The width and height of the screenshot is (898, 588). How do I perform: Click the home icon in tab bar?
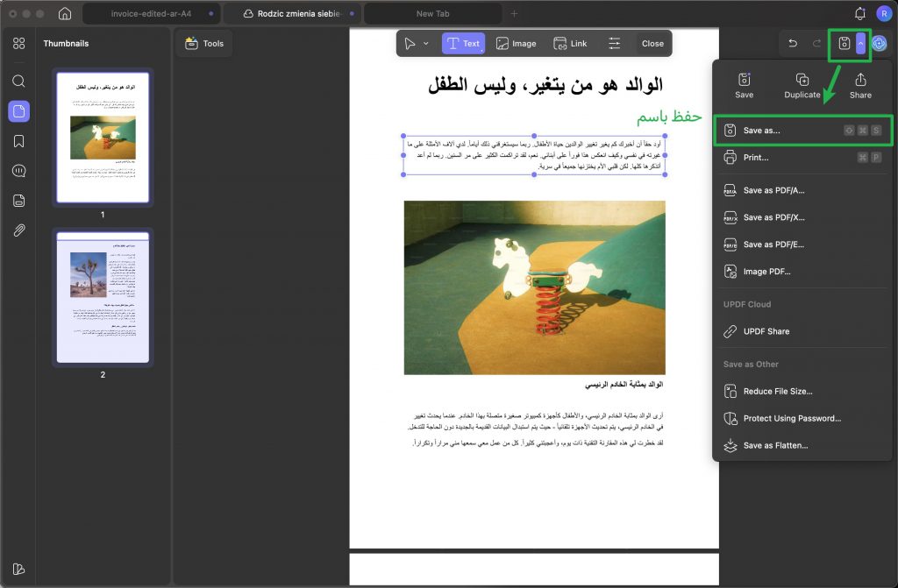[x=65, y=13]
